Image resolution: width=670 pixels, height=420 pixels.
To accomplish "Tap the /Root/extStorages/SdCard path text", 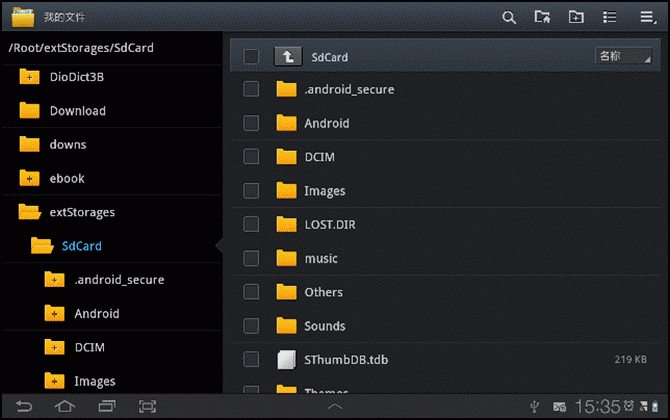I will [x=81, y=48].
